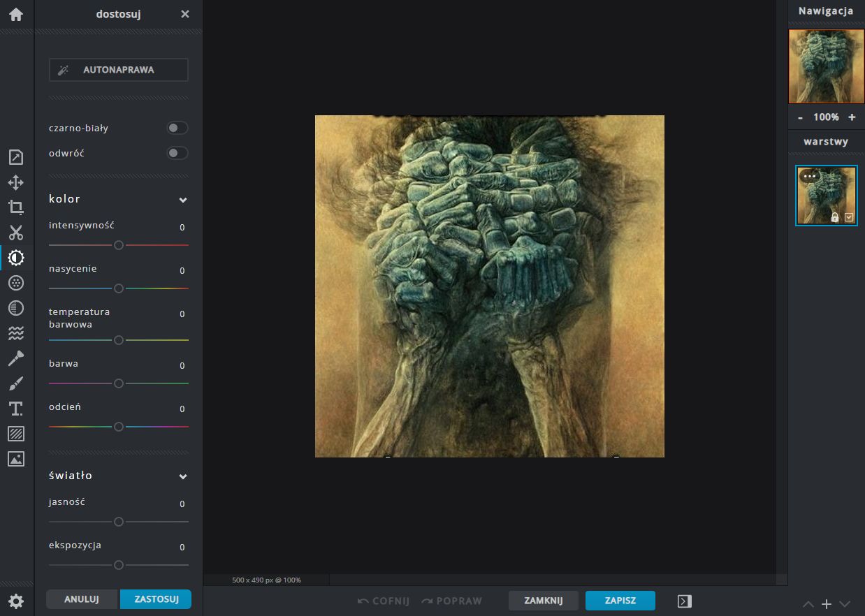Select the move arrows tool

coord(16,182)
